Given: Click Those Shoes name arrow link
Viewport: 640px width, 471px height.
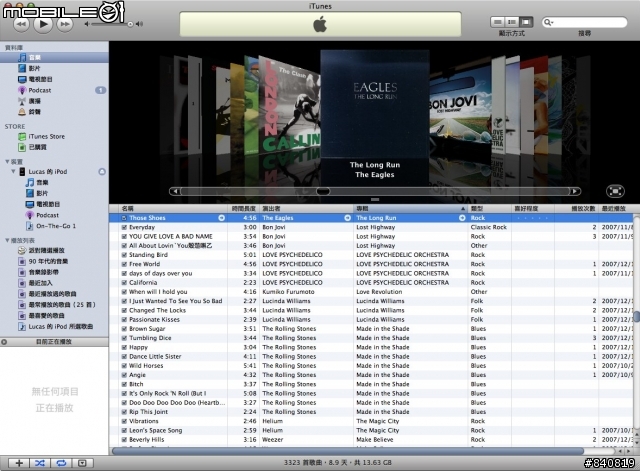Looking at the screenshot, I should coord(222,218).
